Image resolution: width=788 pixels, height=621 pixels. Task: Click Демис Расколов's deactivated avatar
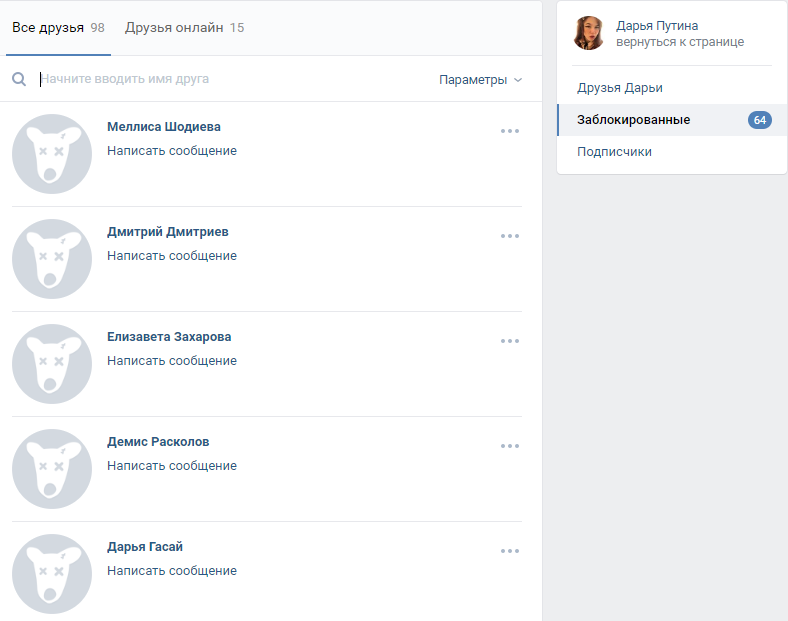[52, 469]
